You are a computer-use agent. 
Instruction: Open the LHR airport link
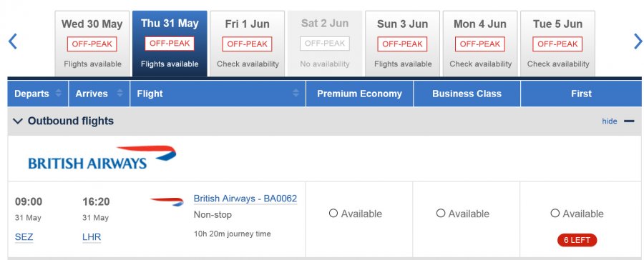pyautogui.click(x=92, y=237)
